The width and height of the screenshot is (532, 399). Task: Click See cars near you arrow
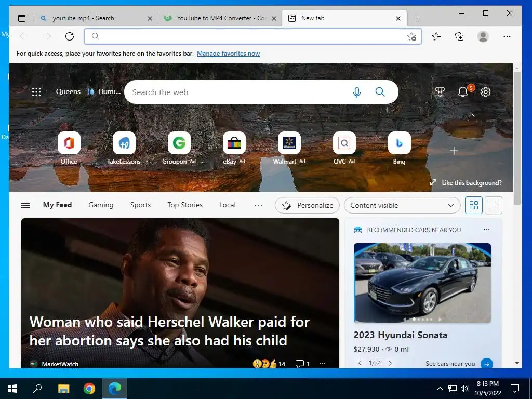tap(486, 363)
